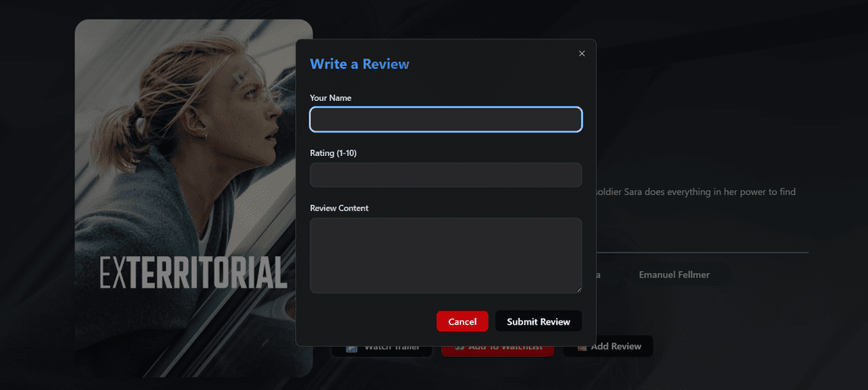Open the Exterritorial movie poster
Viewport: 868px width, 390px height.
click(194, 198)
